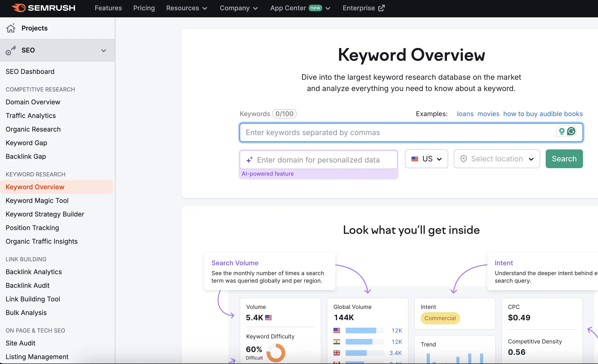Click the loans example keyword link

click(x=465, y=114)
